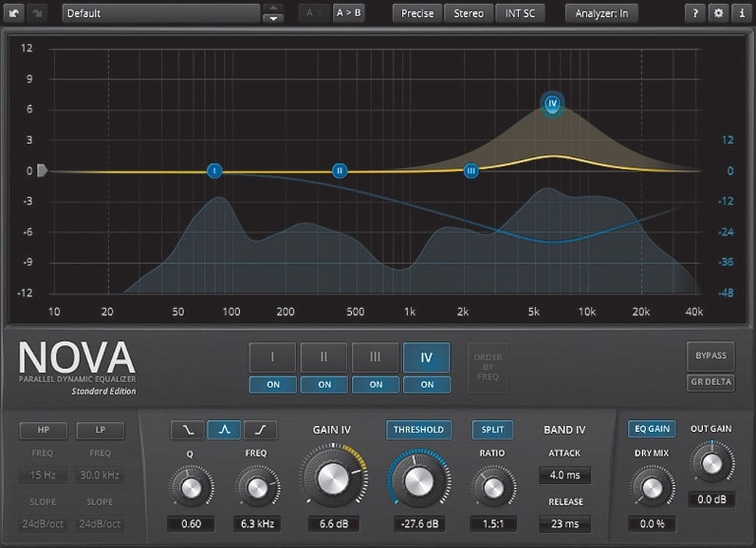The height and width of the screenshot is (548, 756).
Task: Select the high shelf filter shape icon
Action: click(261, 430)
